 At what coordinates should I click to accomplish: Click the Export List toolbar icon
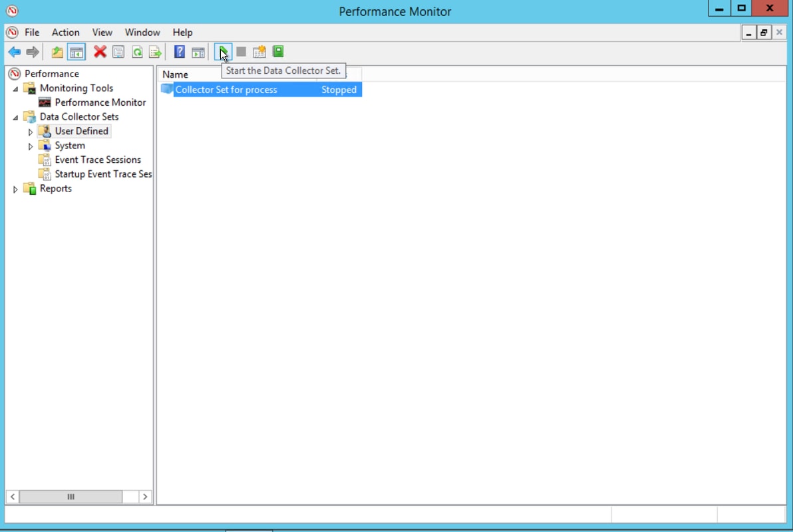coord(155,52)
